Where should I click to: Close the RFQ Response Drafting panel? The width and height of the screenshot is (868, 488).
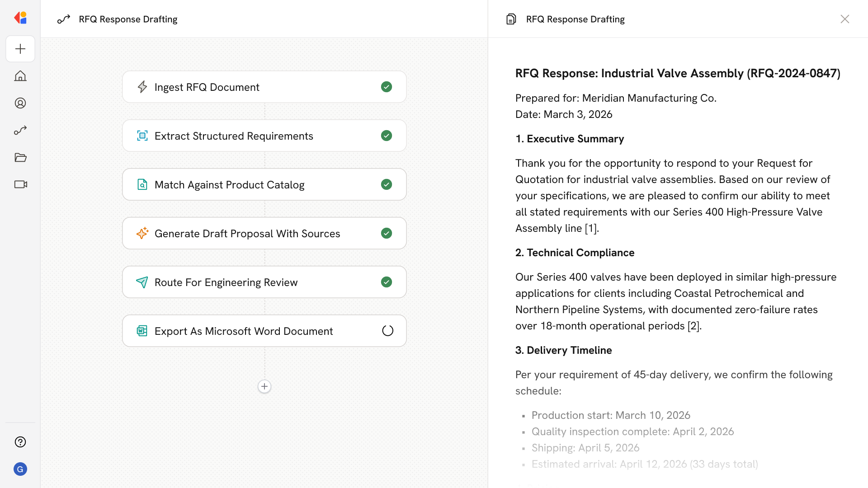844,19
